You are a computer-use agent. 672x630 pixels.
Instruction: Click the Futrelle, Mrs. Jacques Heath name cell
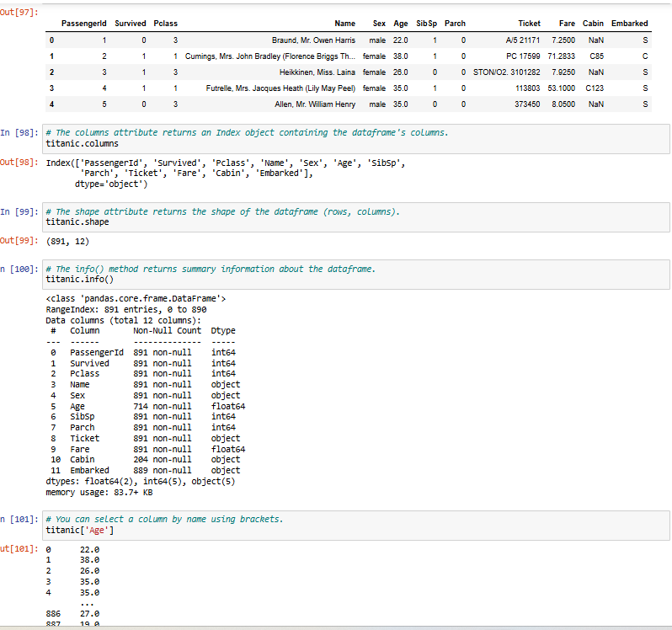[x=280, y=88]
